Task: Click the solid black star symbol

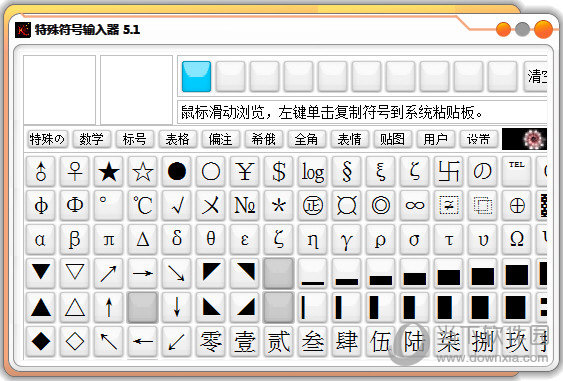Action: click(109, 172)
